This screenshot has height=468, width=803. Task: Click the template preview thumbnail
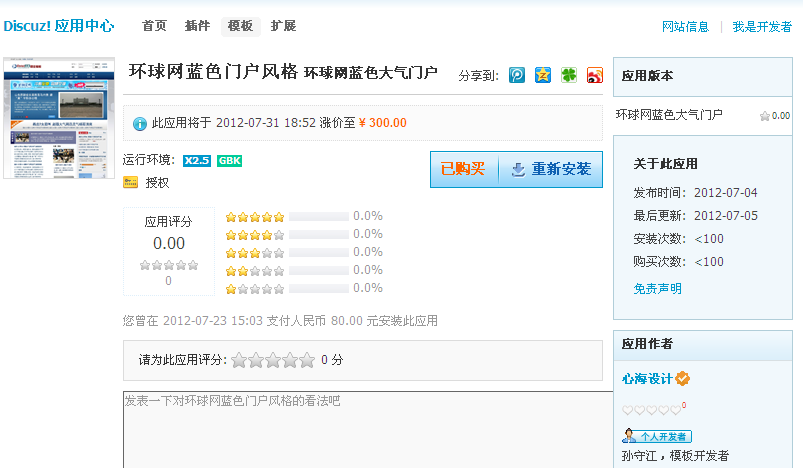coord(59,118)
